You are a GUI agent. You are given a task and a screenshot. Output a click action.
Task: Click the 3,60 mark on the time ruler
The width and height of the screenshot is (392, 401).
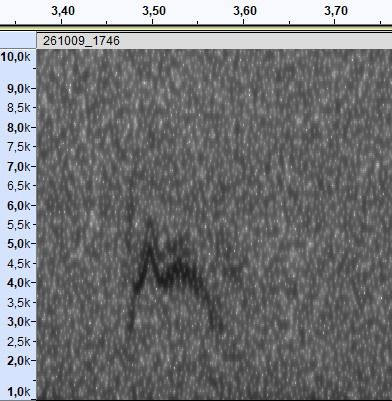[x=245, y=11]
